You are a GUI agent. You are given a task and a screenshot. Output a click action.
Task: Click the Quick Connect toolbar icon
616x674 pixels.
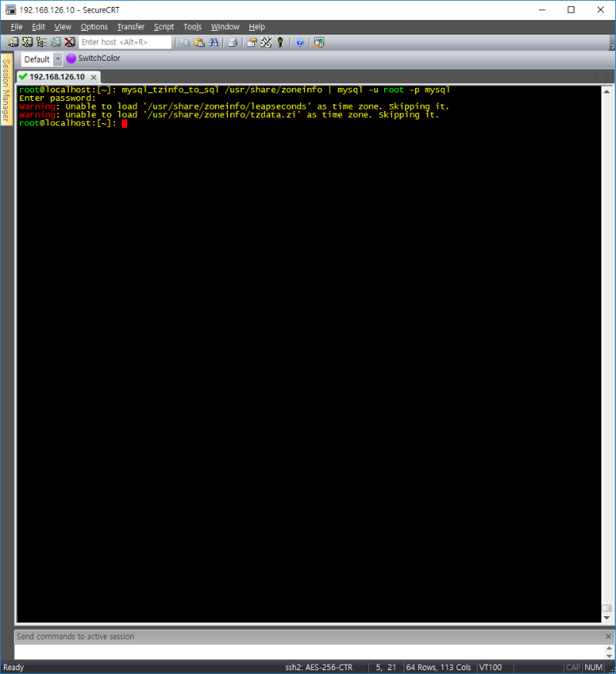coord(28,42)
